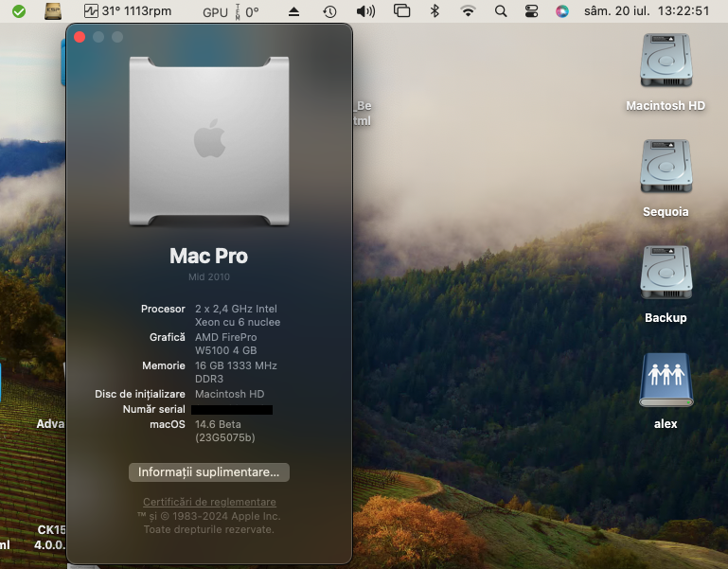The width and height of the screenshot is (728, 569).
Task: Open Time Machine menu bar icon
Action: coord(329,11)
